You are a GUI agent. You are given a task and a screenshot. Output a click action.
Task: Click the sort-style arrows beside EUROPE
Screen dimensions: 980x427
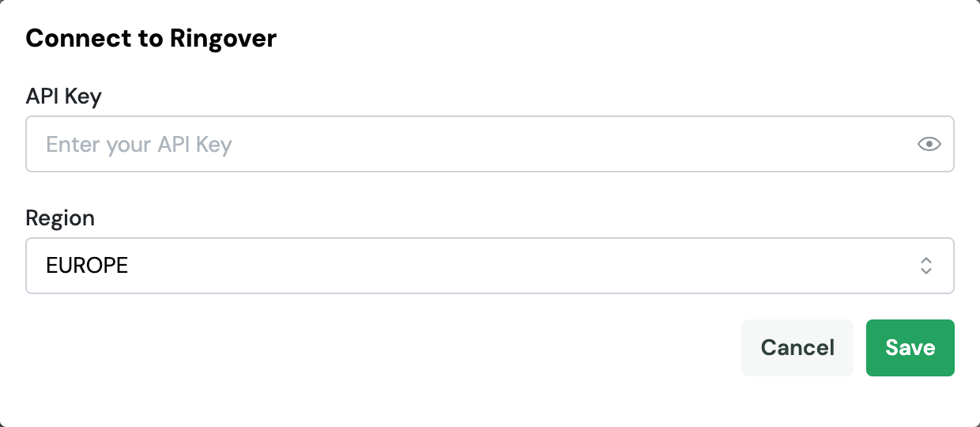(x=926, y=266)
